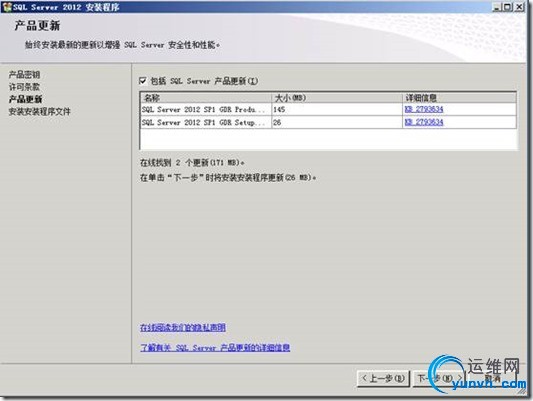
Task: Open KB 2793634 link for the Setup update row
Action: click(x=424, y=122)
